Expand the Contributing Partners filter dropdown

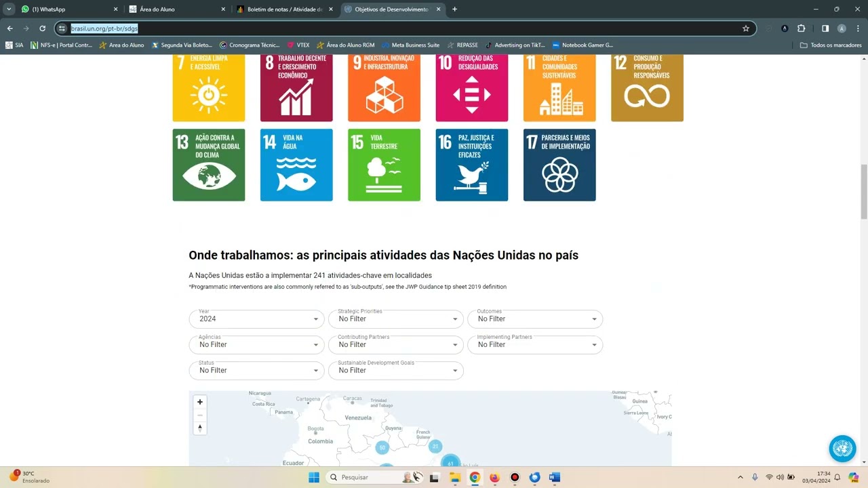pos(396,344)
